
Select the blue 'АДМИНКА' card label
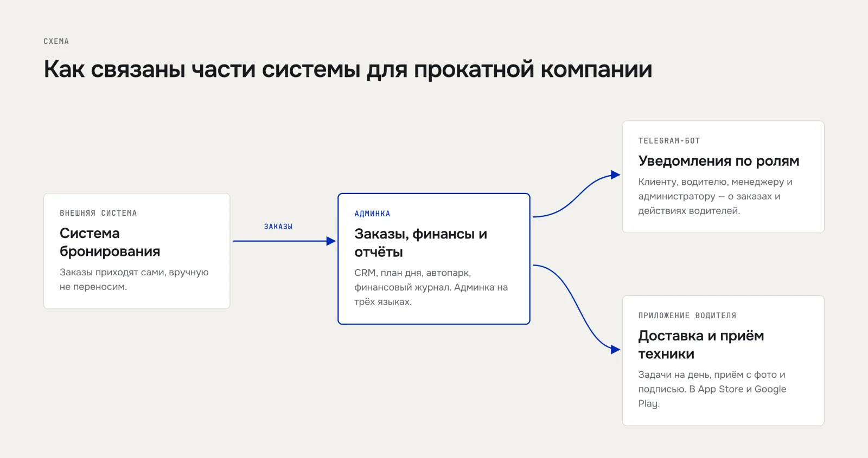pos(372,214)
